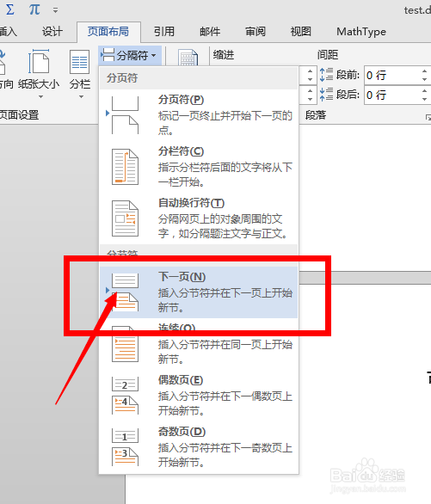The width and height of the screenshot is (431, 504).
Task: Open the 纸张大小 paper size menu
Action: coord(39,74)
